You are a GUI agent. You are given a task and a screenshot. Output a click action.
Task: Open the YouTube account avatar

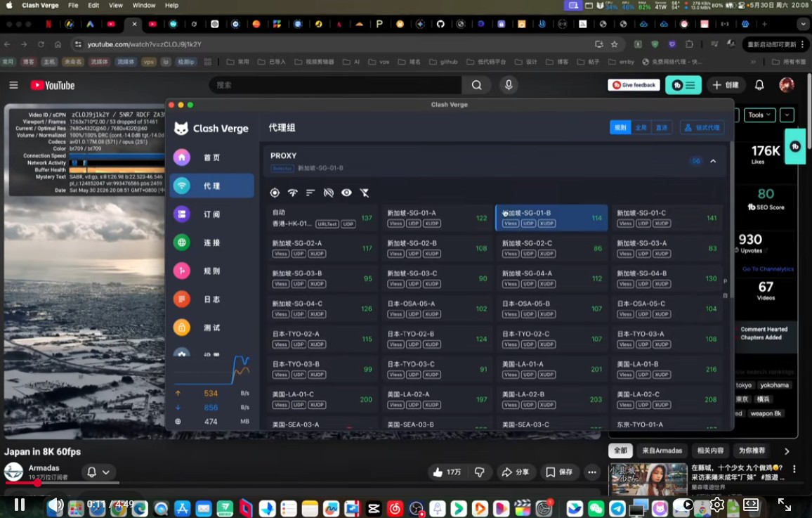(x=786, y=85)
